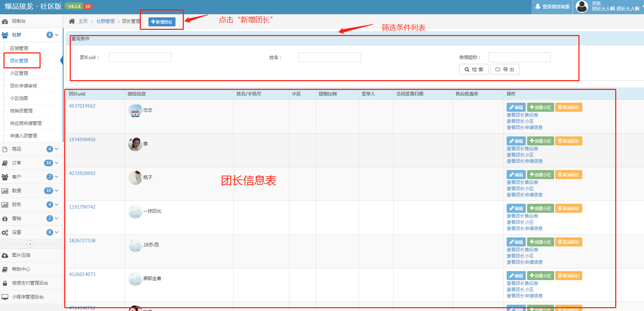Click the 社群 group icon in sidebar
Viewport: 644px width, 311px height.
click(x=5, y=35)
